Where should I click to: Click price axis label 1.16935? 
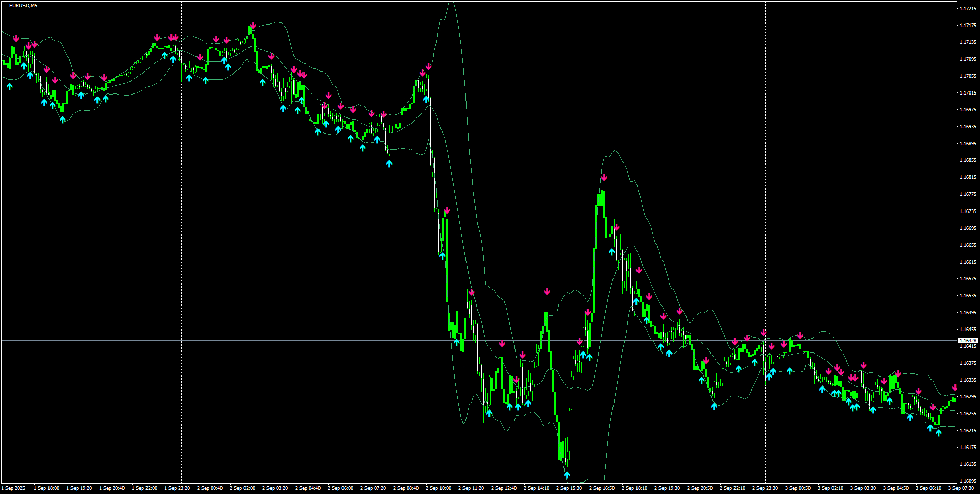coord(968,127)
